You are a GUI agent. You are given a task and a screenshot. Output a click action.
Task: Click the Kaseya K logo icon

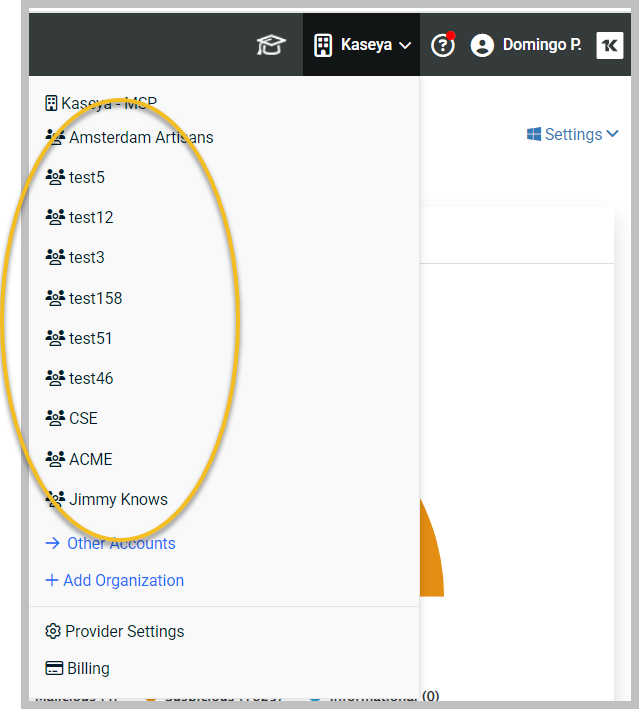coord(609,45)
